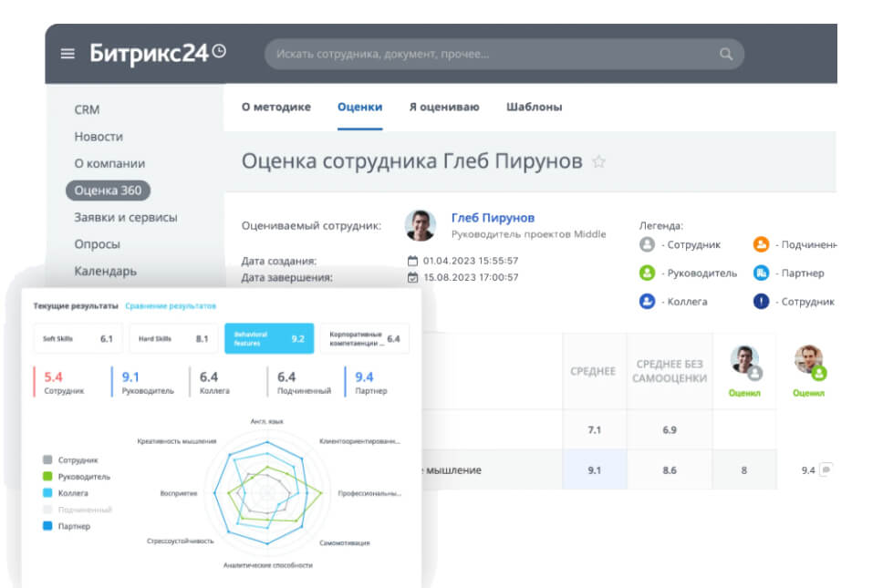Open Опросы in the sidebar
This screenshot has height=588, width=883.
(98, 244)
